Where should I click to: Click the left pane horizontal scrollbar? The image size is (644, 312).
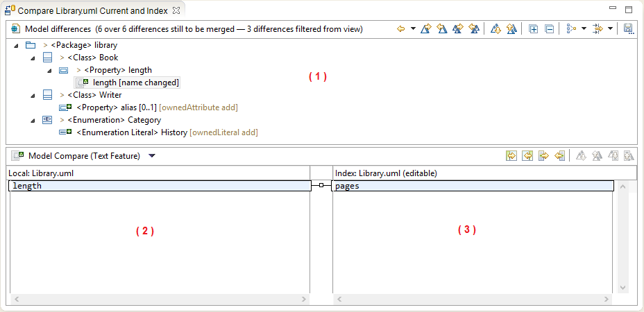click(160, 299)
